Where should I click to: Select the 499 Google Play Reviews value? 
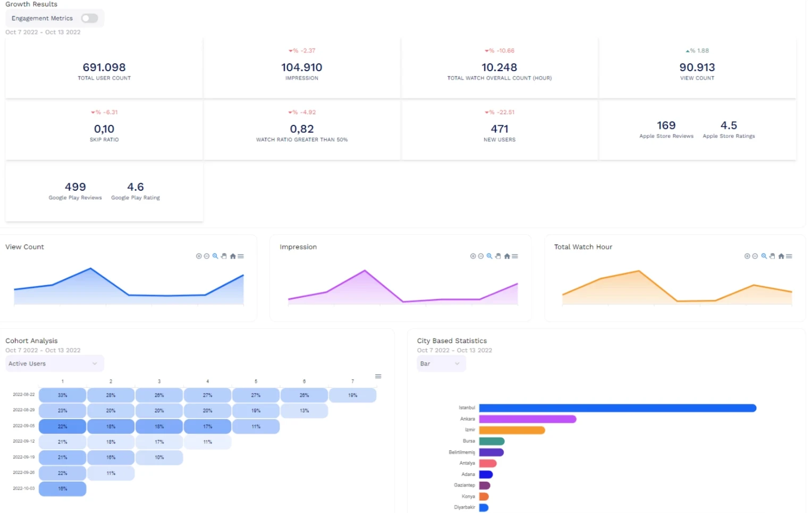[x=75, y=187]
